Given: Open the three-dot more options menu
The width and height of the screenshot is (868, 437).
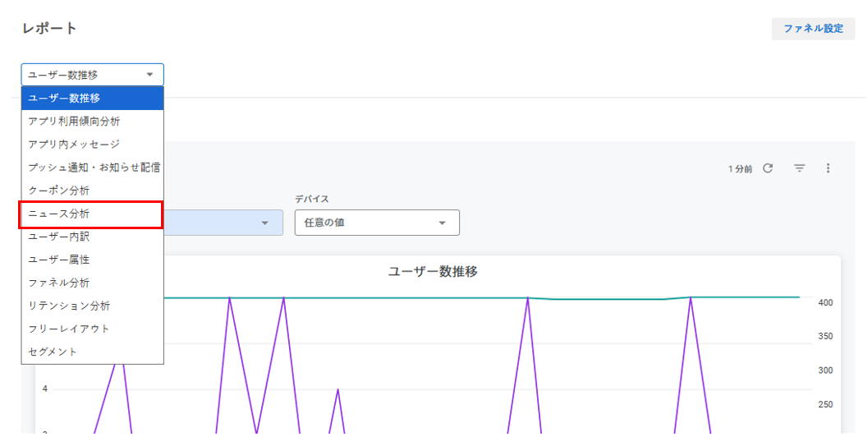Looking at the screenshot, I should tap(828, 168).
